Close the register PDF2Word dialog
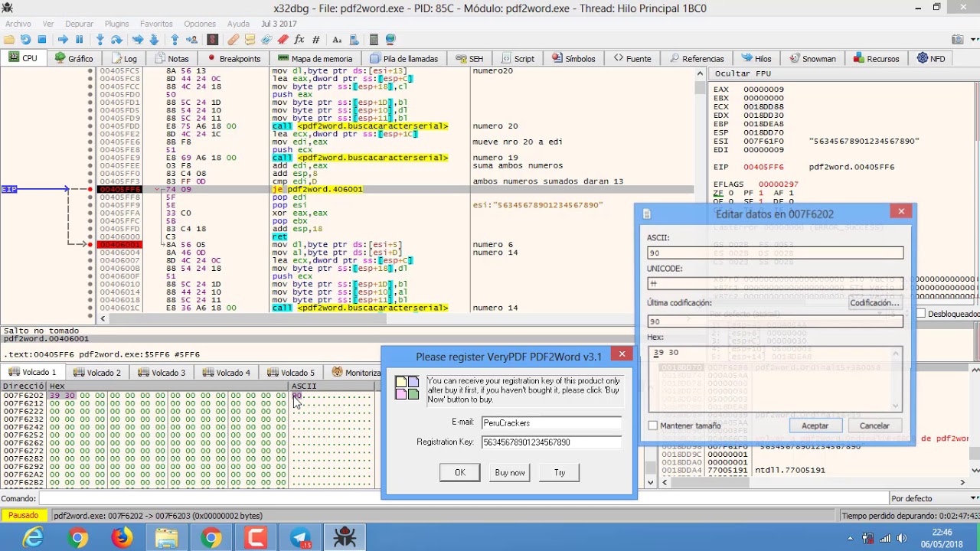This screenshot has width=980, height=551. (x=622, y=354)
